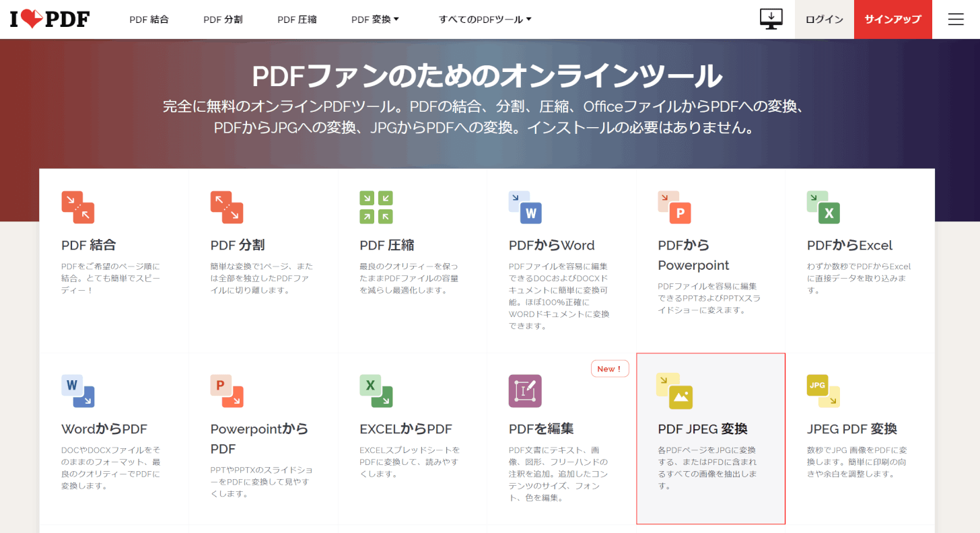The width and height of the screenshot is (980, 533).
Task: Click the PDFを編集 edit icon
Action: [x=525, y=391]
